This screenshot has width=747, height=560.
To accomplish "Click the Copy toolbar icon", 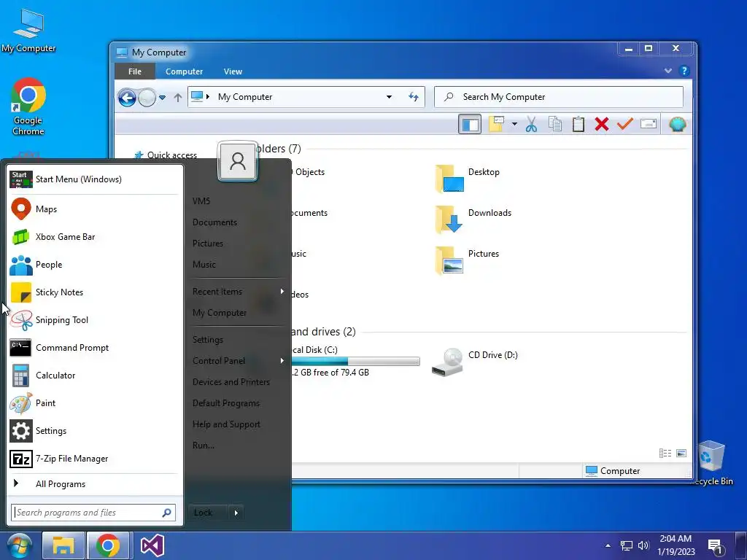I will [x=554, y=124].
